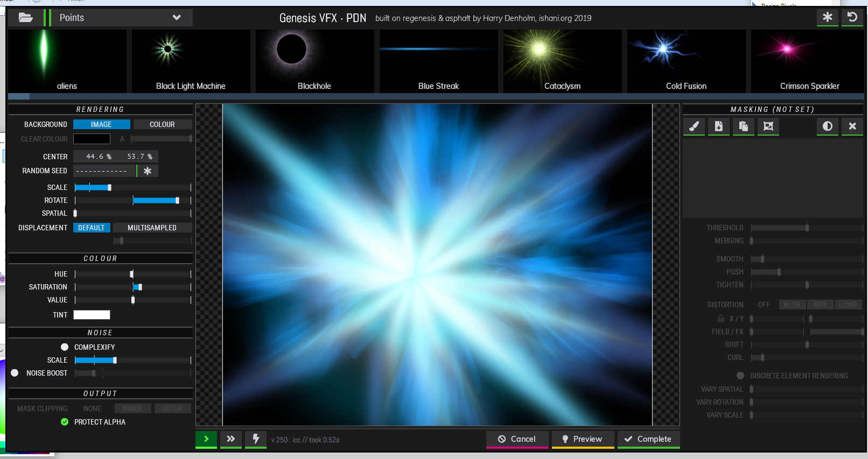Adjust the SPATIAL slider
This screenshot has height=459, width=868.
(132, 213)
